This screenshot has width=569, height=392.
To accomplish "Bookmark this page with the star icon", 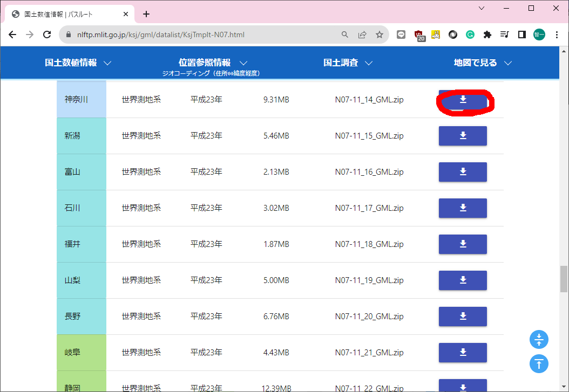I will tap(380, 35).
